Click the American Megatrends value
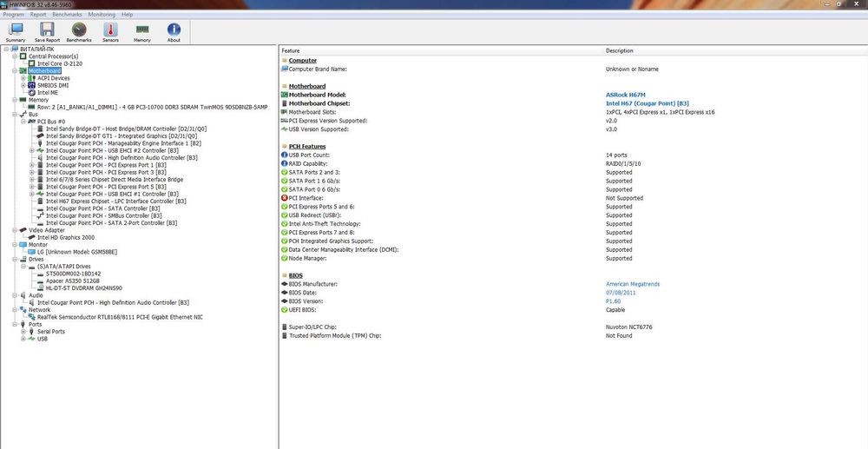Screen dimensions: 868x449 pyautogui.click(x=633, y=284)
